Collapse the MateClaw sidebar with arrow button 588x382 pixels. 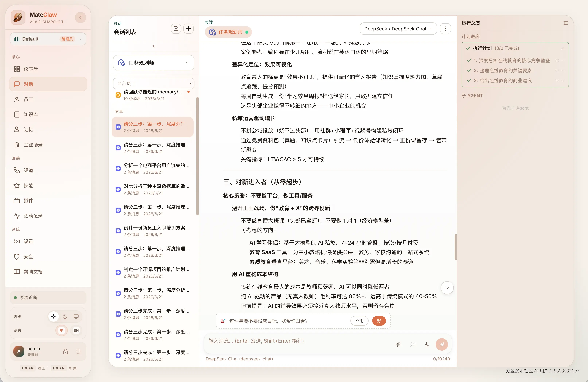tap(80, 17)
